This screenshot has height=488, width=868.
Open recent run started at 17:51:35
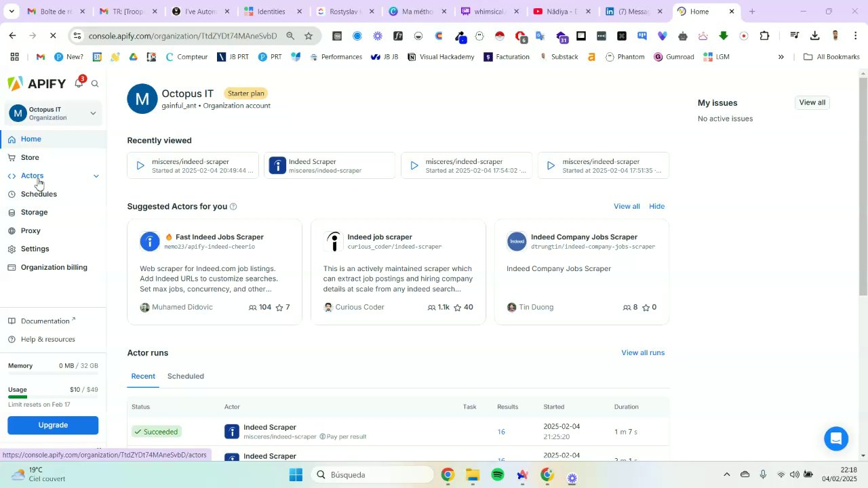pos(603,165)
